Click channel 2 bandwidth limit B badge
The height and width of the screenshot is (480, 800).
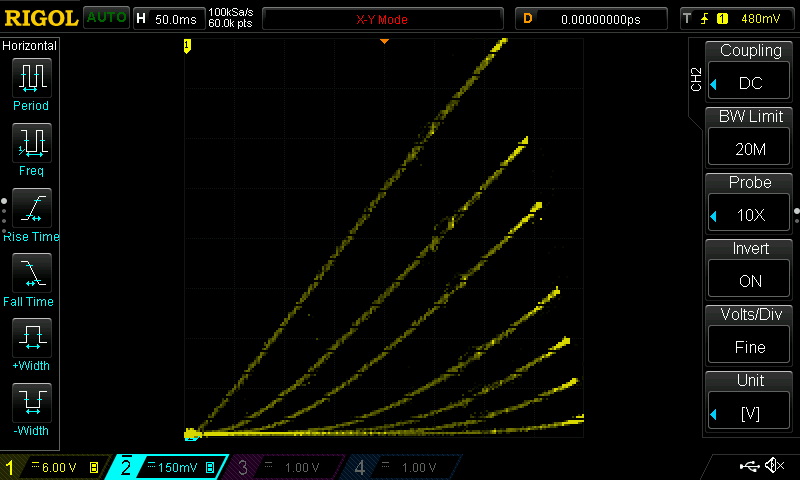[210, 467]
